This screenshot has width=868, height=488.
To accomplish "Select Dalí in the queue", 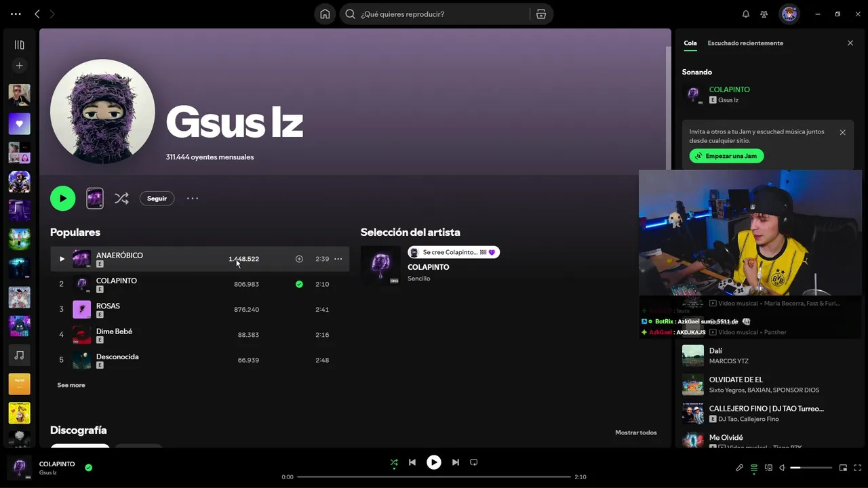I will [768, 355].
